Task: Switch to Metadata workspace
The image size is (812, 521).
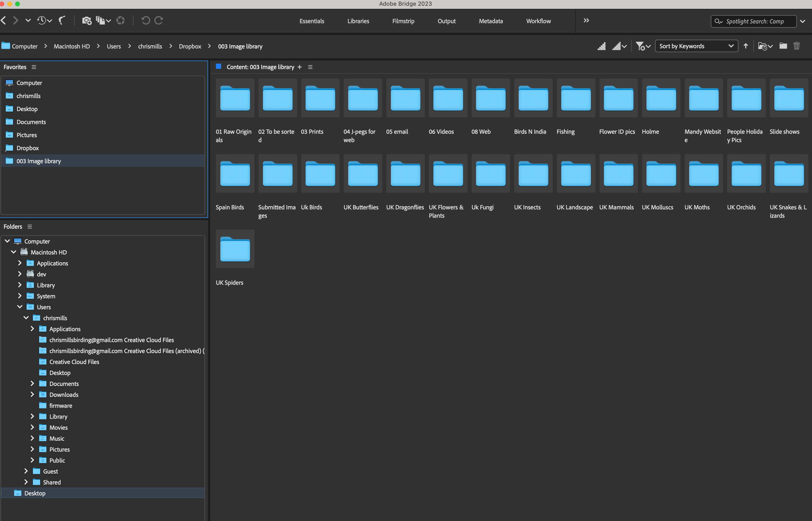Action: coord(490,21)
